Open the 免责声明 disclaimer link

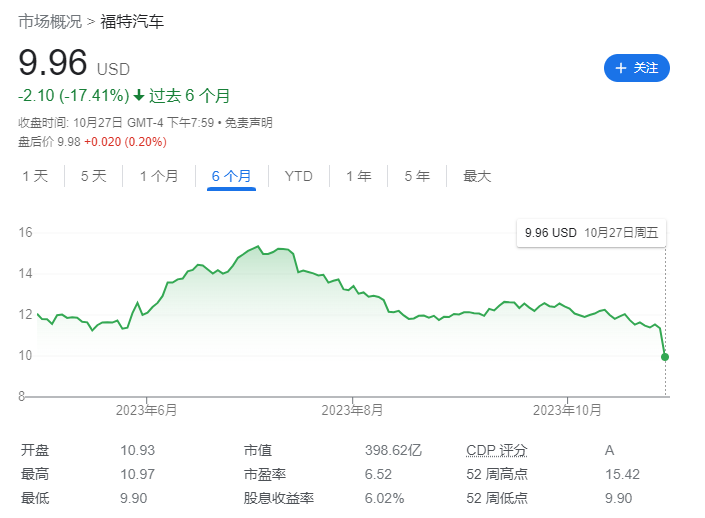click(249, 123)
